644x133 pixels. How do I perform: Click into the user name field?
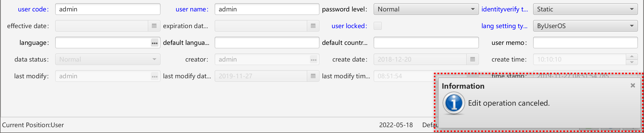tap(267, 9)
